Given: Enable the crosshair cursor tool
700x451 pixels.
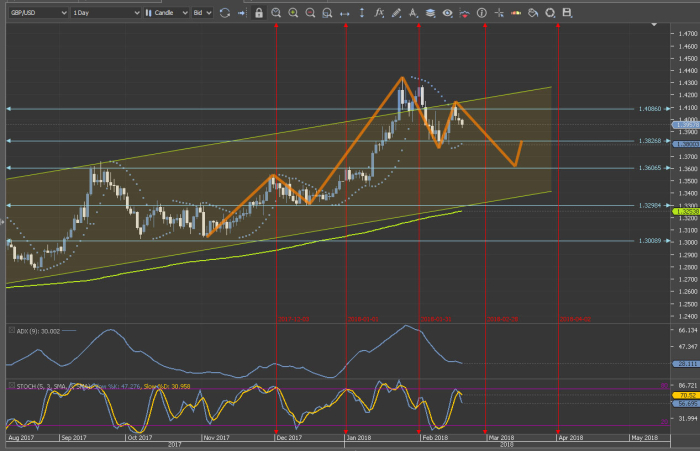Looking at the screenshot, I should point(499,13).
